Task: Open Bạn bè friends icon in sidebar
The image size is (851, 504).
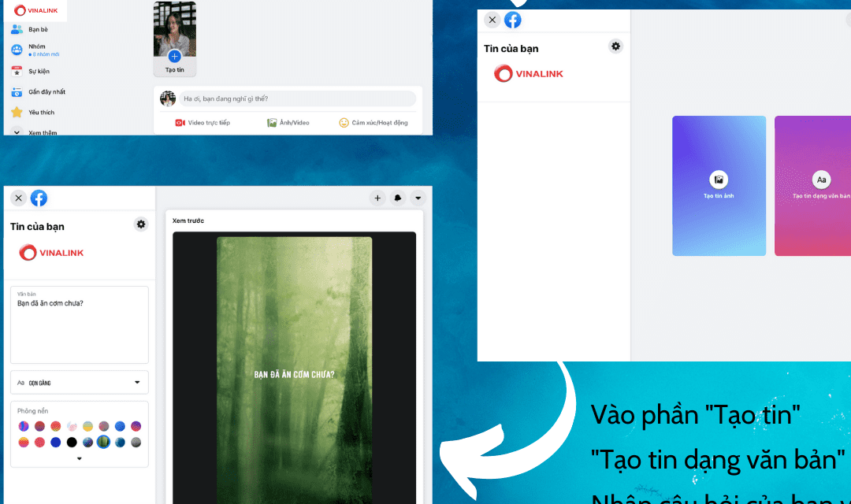Action: tap(17, 29)
